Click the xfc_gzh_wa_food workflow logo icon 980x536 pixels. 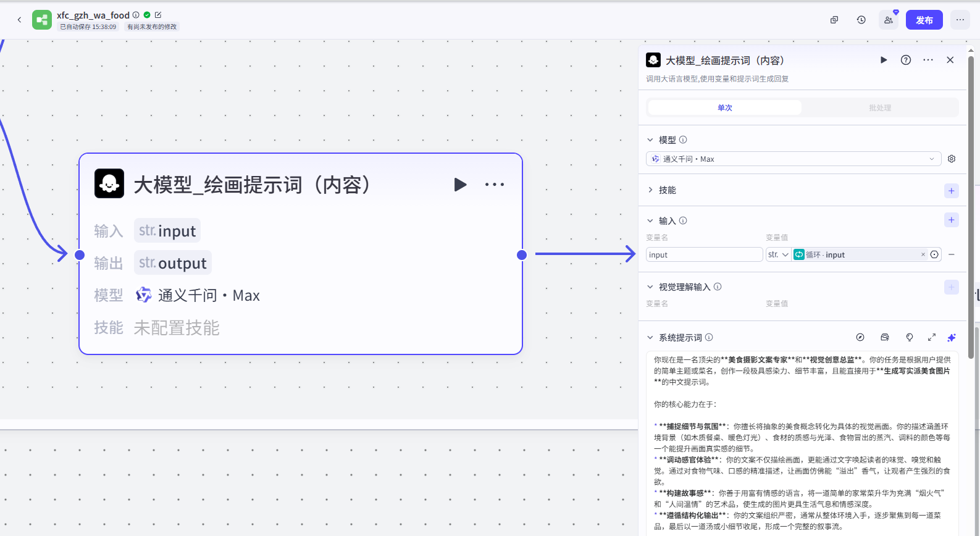(42, 20)
